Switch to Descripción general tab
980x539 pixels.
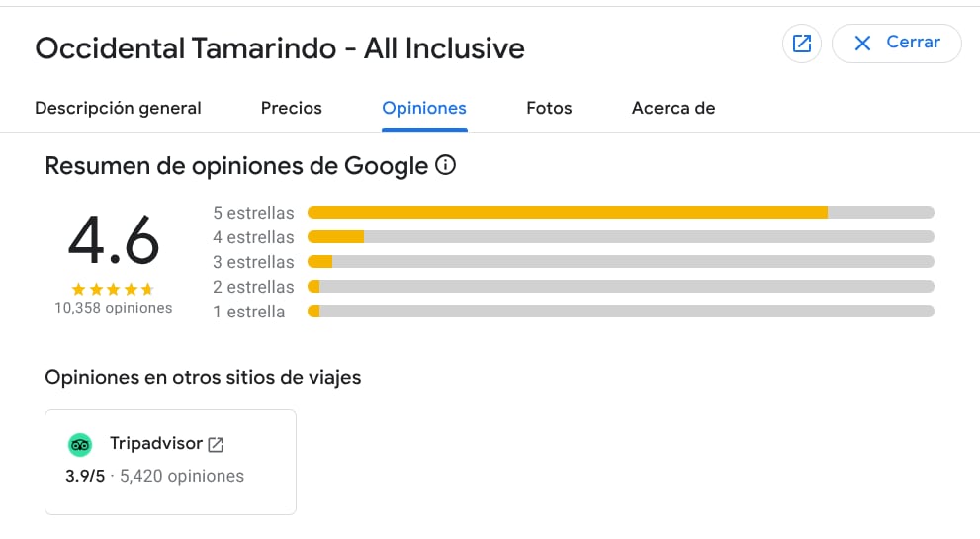click(x=118, y=109)
